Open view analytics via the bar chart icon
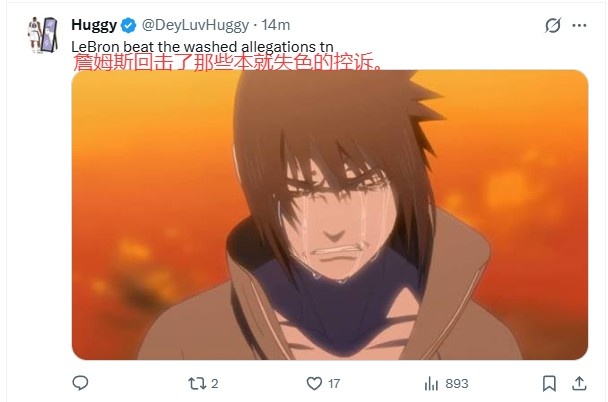 click(x=431, y=383)
